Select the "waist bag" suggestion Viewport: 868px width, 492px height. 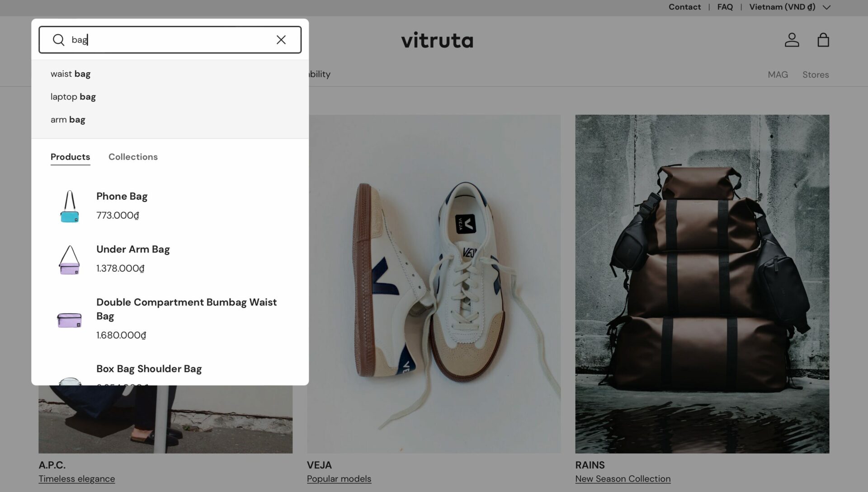click(x=71, y=74)
